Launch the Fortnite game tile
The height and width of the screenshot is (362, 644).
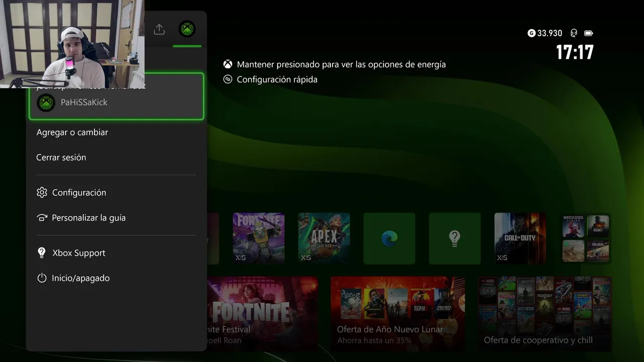259,238
